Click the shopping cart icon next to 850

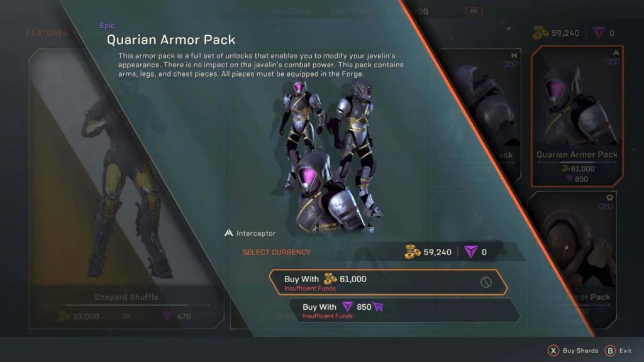[x=378, y=307]
